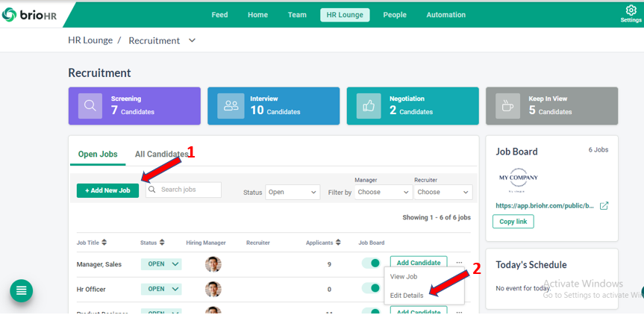
Task: Click Add Candidate for Manager, Sales
Action: pyautogui.click(x=419, y=263)
